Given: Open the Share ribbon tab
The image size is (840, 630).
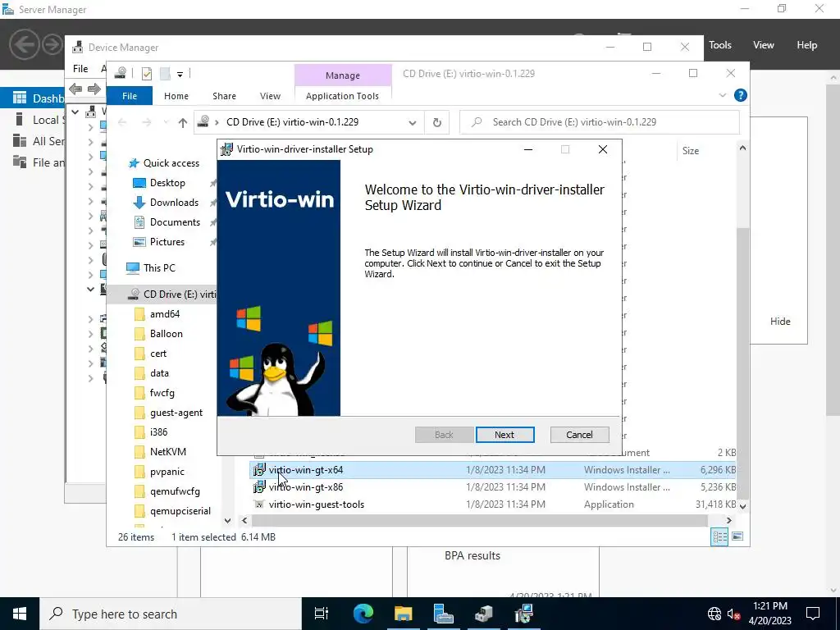Looking at the screenshot, I should 224,96.
